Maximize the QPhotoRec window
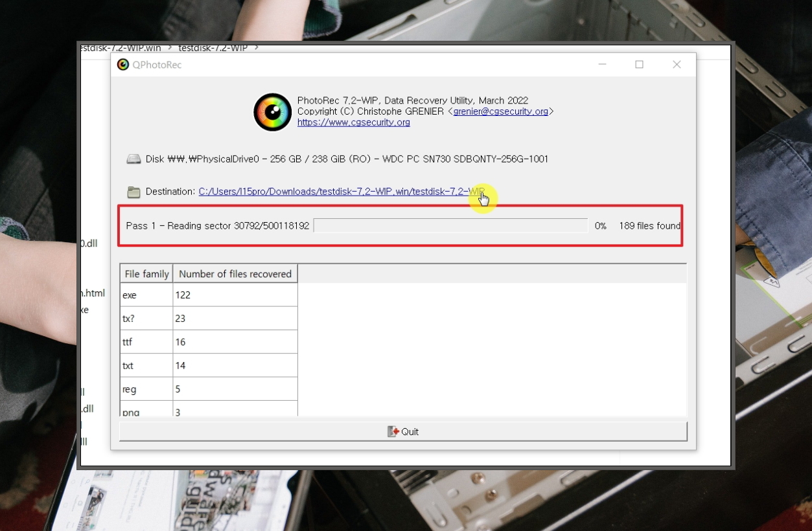 (640, 64)
